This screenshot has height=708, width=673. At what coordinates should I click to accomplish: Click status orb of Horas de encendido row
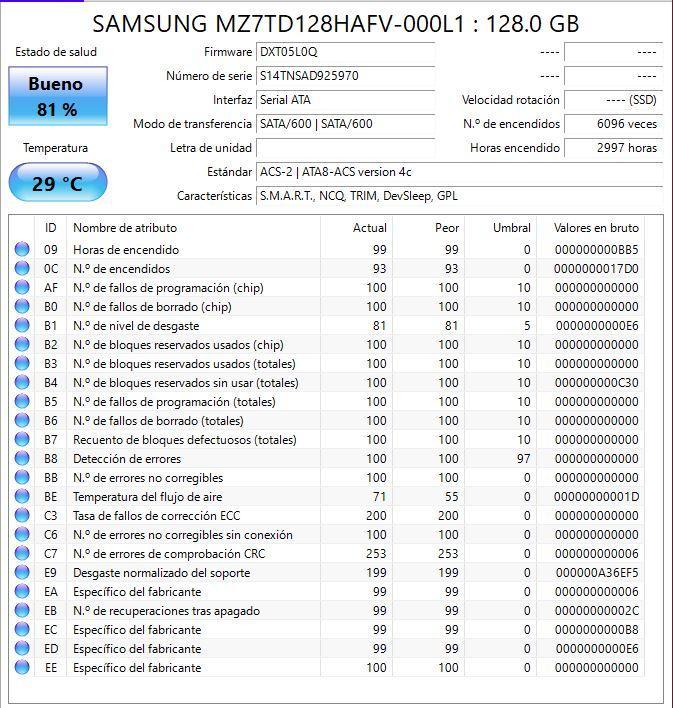click(x=22, y=249)
